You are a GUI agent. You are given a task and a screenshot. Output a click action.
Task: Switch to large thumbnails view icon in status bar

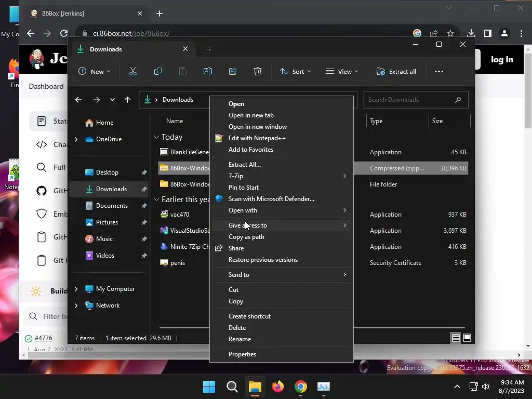tap(467, 338)
